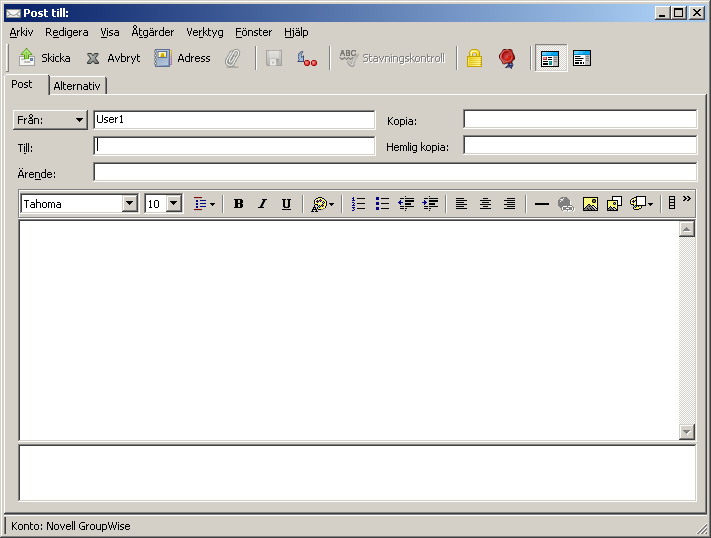Click the message body scroll up arrow
The width and height of the screenshot is (711, 538).
pos(687,230)
